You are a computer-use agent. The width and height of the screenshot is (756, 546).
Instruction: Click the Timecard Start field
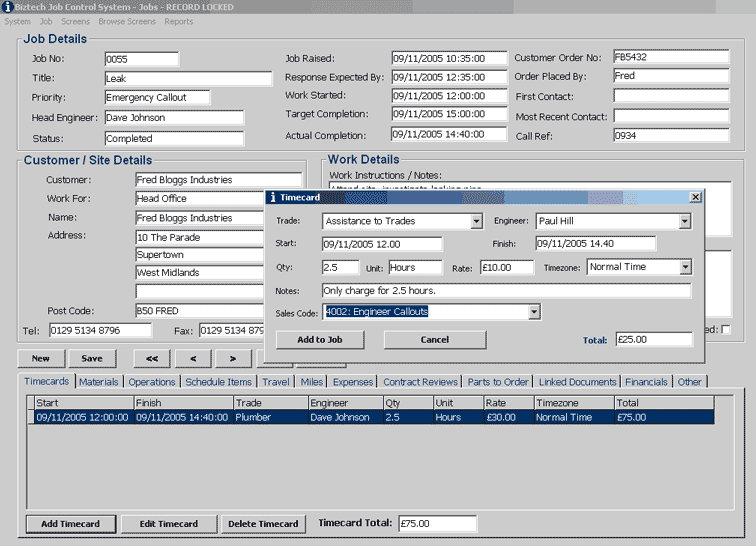pyautogui.click(x=382, y=244)
